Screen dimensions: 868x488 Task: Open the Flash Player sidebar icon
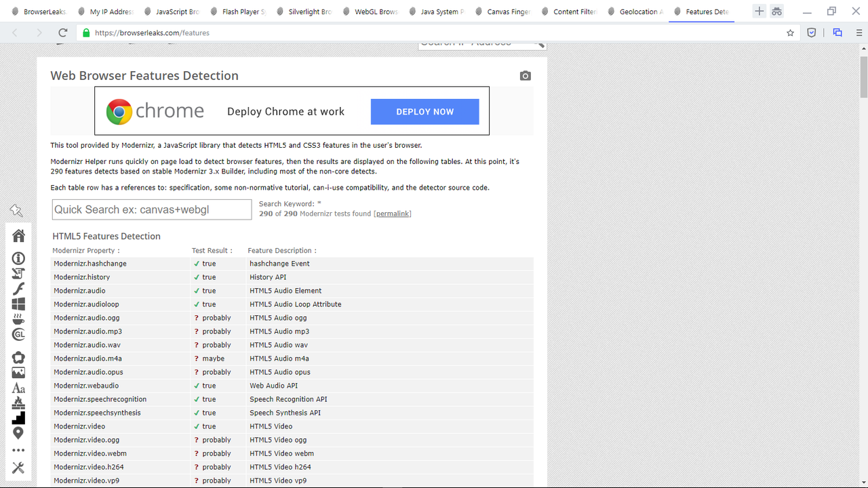click(x=18, y=289)
